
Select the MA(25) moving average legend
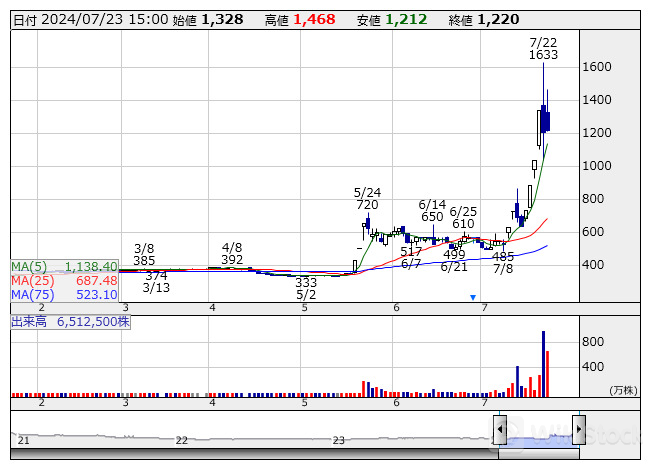64,281
